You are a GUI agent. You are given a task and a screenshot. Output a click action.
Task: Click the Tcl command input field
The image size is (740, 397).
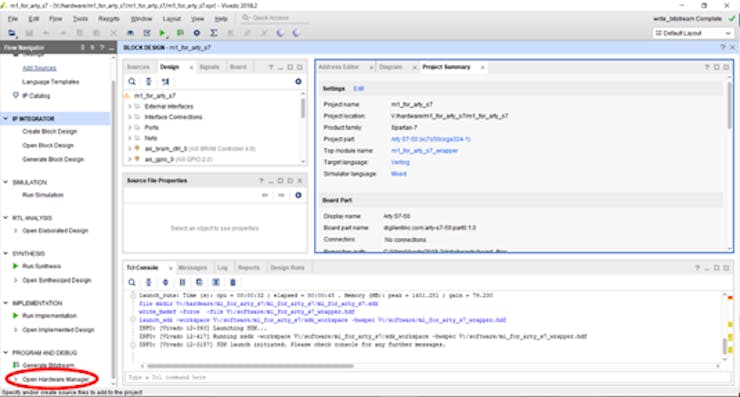pos(427,377)
